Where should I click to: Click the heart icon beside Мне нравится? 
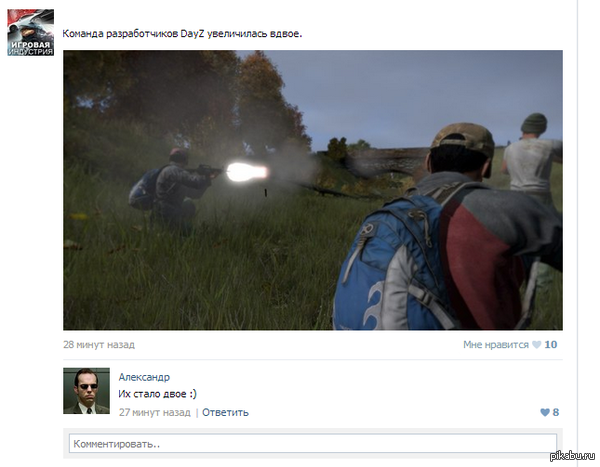(x=536, y=344)
